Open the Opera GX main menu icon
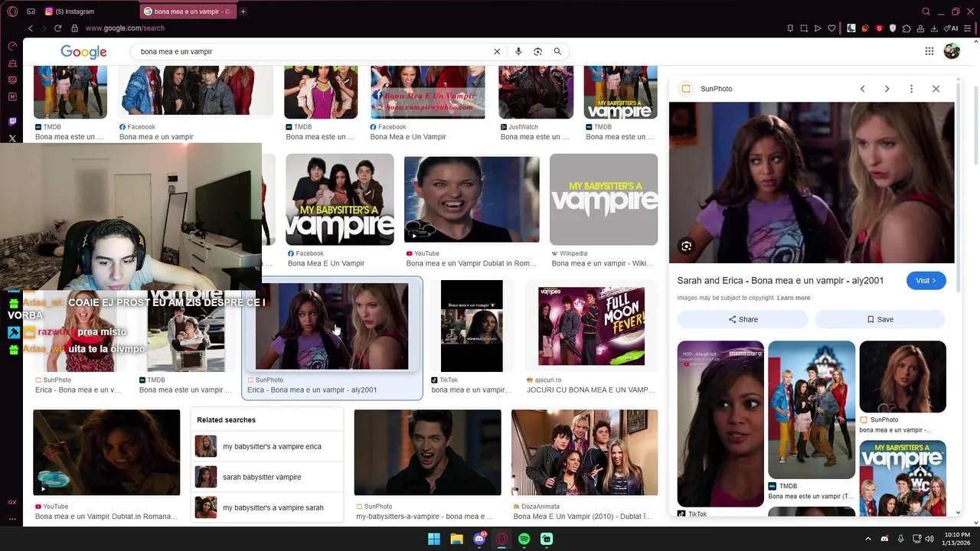This screenshot has height=551, width=980. click(x=12, y=11)
